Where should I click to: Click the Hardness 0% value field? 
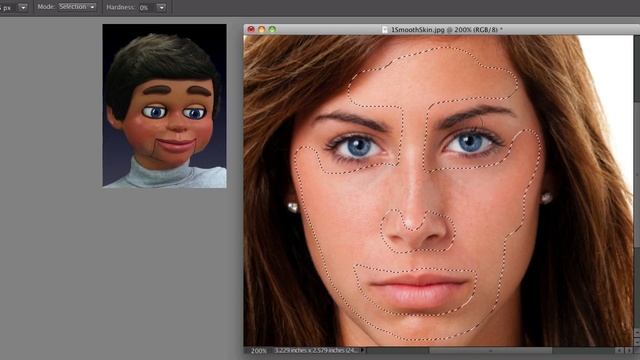pos(147,7)
